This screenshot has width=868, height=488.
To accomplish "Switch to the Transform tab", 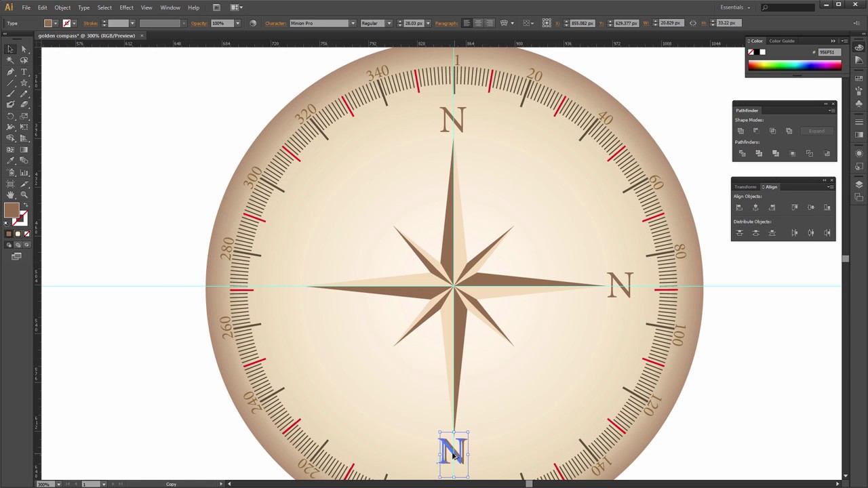I will 745,187.
